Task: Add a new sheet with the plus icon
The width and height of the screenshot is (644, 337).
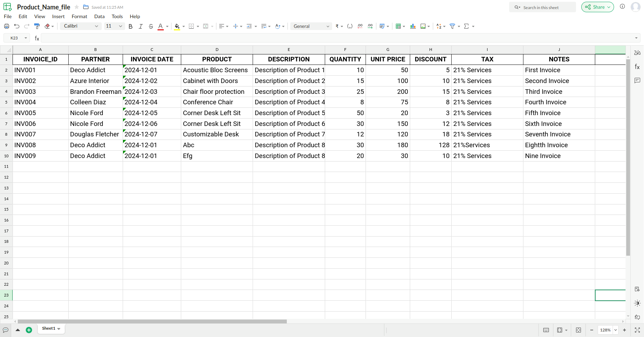Action: click(29, 330)
